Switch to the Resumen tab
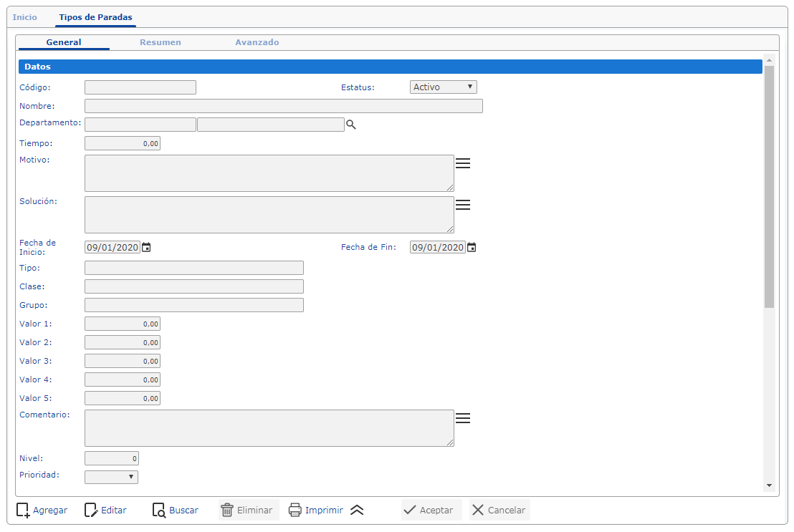794x532 pixels. [161, 42]
